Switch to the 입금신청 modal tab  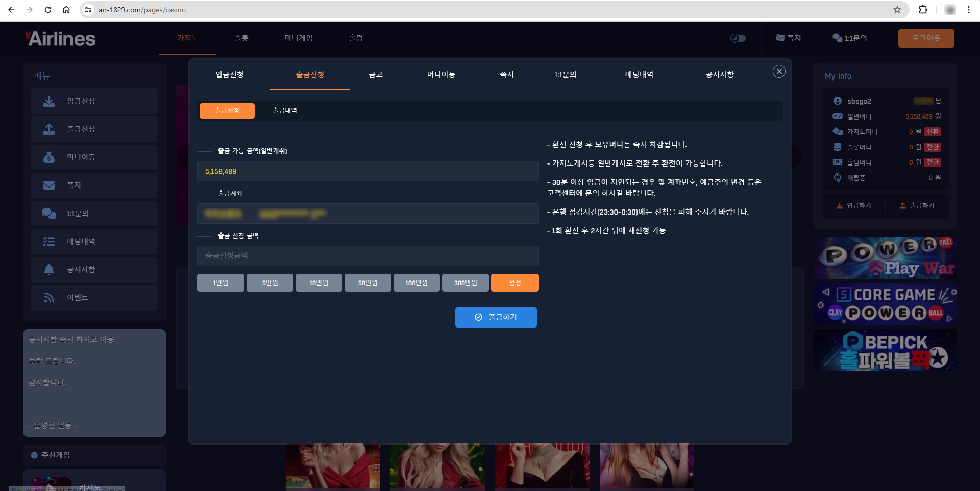coord(230,75)
